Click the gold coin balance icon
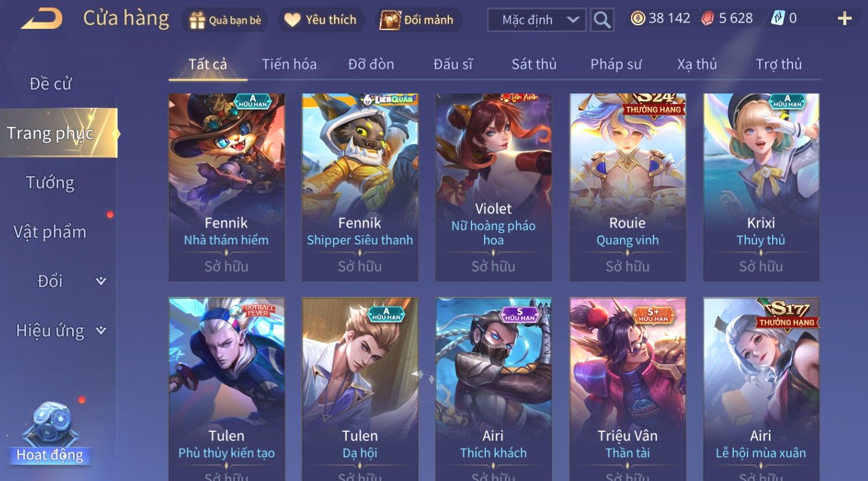 [x=637, y=18]
